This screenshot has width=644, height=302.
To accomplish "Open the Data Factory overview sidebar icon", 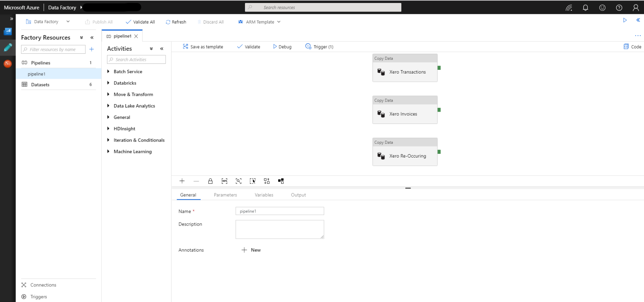I will pyautogui.click(x=8, y=32).
